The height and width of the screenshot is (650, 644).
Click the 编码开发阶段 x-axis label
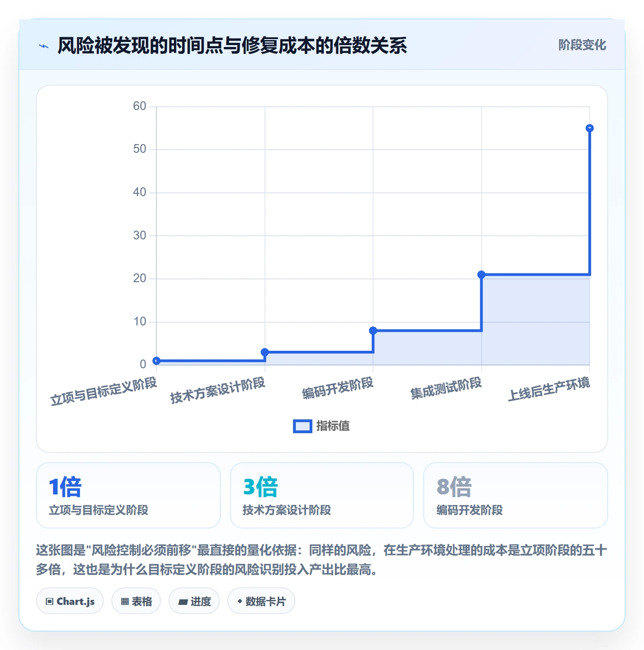(x=338, y=388)
